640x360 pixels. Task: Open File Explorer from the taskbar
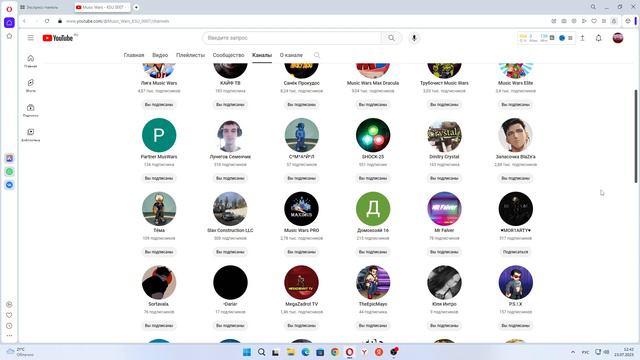pyautogui.click(x=291, y=352)
